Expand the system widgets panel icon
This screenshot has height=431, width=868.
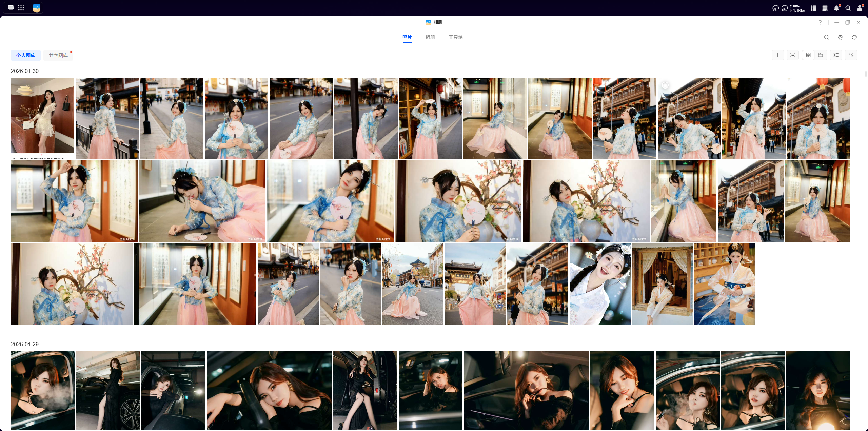pos(813,8)
